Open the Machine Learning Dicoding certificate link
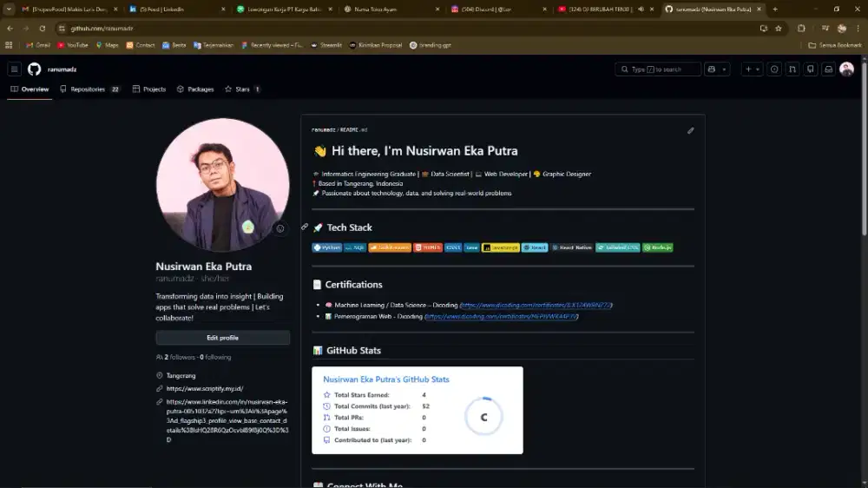The height and width of the screenshot is (488, 868). (536, 305)
